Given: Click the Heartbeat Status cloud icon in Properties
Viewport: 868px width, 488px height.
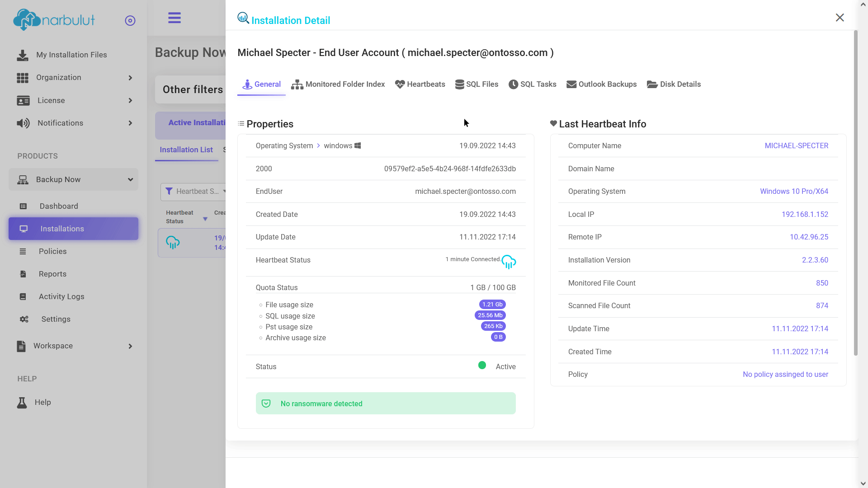Looking at the screenshot, I should click(509, 262).
